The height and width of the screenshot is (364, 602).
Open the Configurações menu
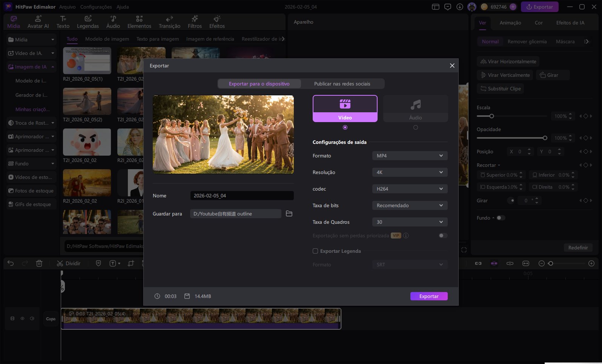click(x=96, y=7)
